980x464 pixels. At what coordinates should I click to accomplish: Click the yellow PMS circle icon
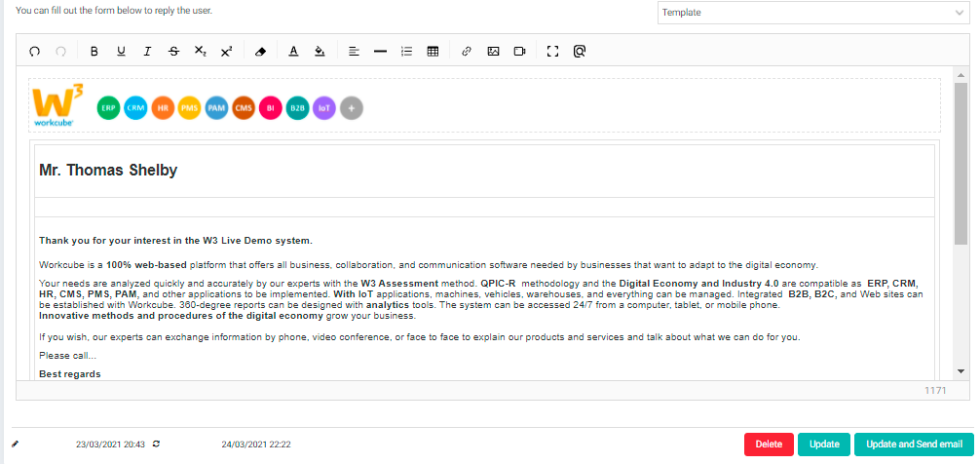pos(189,108)
